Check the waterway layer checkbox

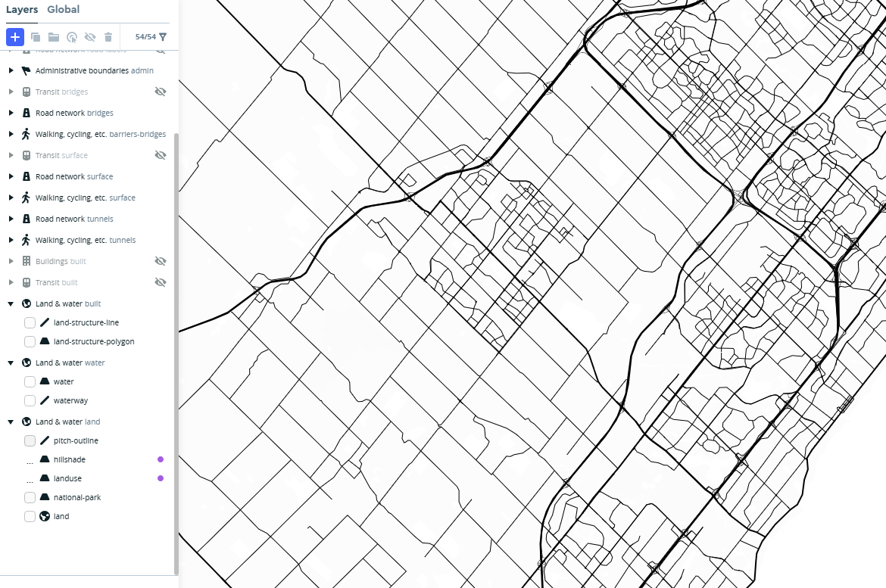pos(30,400)
